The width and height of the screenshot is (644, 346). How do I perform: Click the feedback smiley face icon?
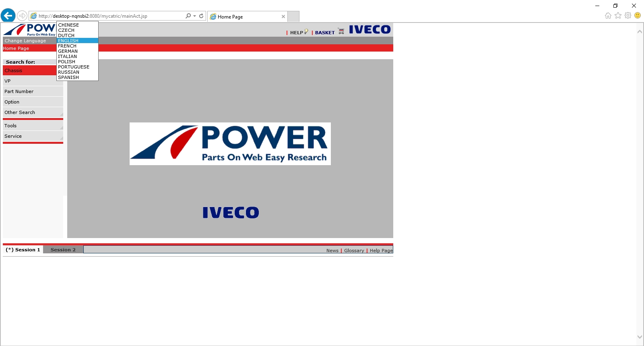(x=638, y=15)
